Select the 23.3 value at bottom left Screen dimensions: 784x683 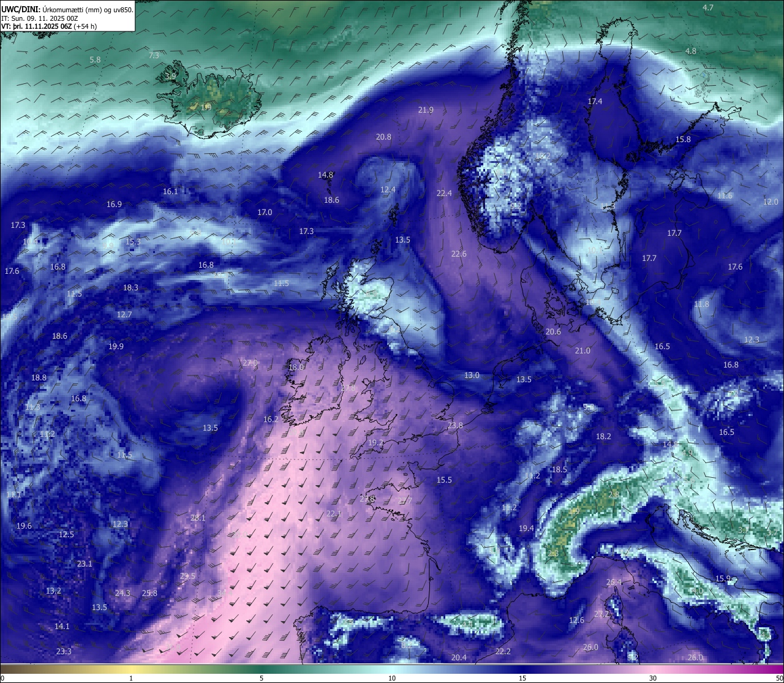(x=64, y=652)
